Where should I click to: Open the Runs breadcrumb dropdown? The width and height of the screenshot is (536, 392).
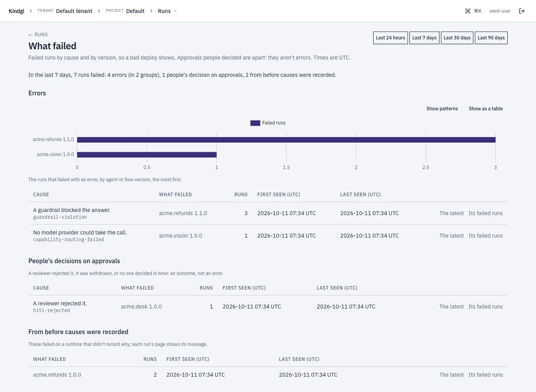point(167,11)
